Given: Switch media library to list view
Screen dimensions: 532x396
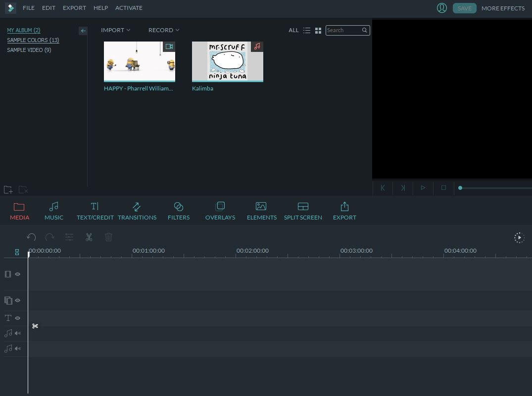Looking at the screenshot, I should tap(307, 31).
